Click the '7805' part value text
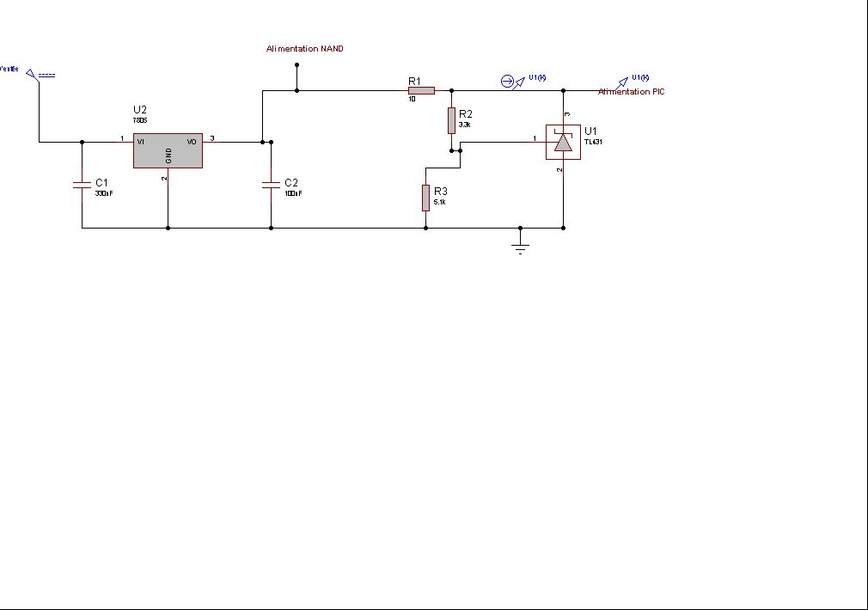This screenshot has height=610, width=868. point(140,120)
